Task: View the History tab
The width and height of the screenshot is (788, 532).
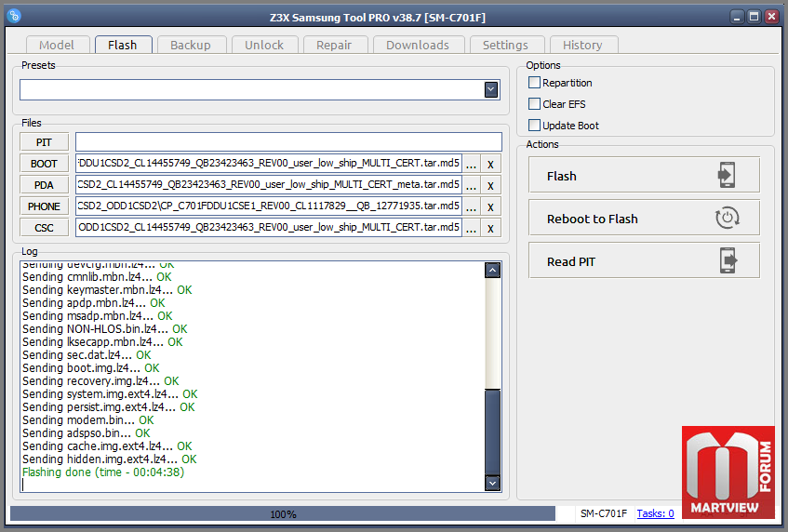Action: 583,45
